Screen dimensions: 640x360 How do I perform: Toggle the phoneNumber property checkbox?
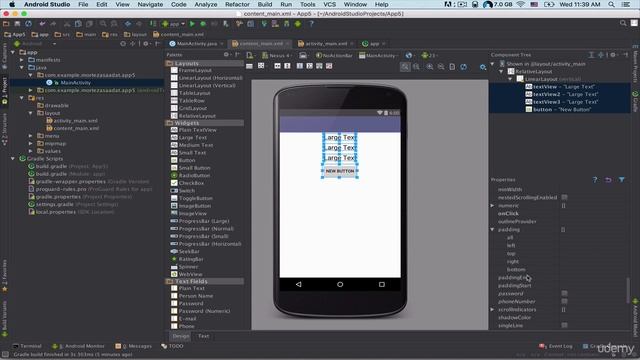(564, 301)
